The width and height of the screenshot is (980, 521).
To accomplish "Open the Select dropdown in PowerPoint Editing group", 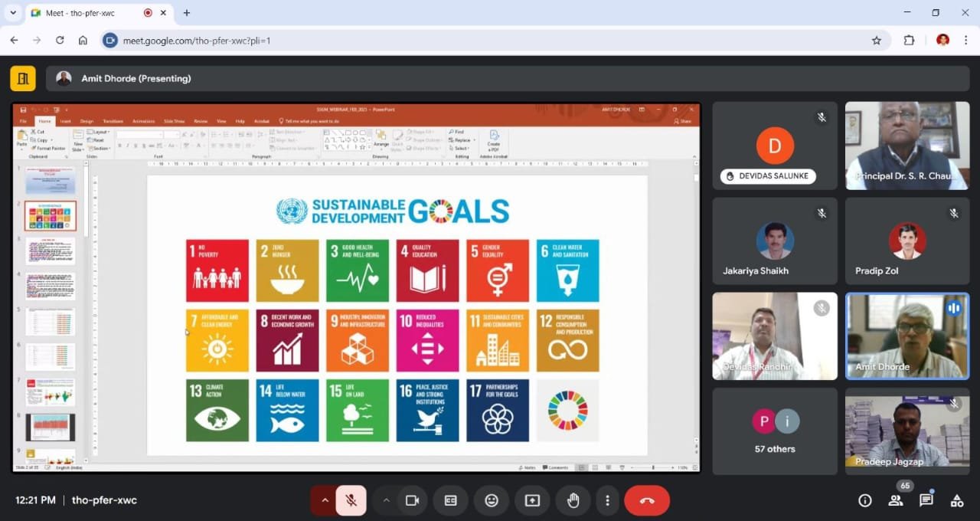I will (459, 148).
